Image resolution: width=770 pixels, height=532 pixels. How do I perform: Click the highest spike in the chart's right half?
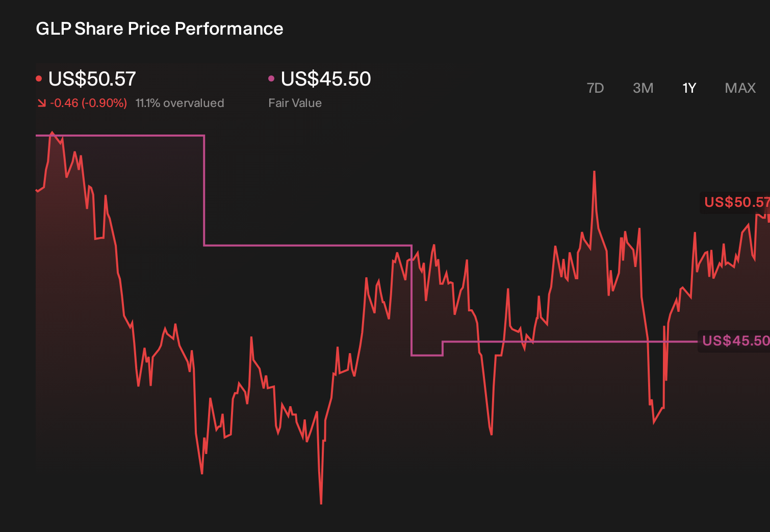click(594, 172)
